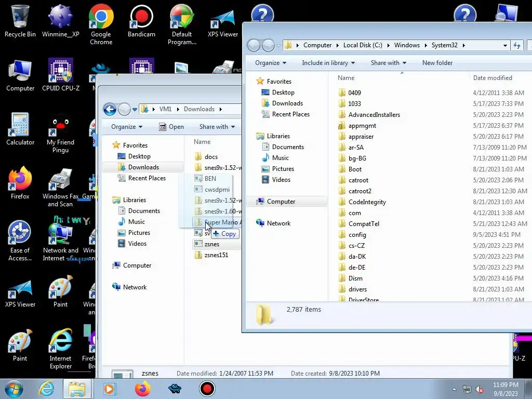Select Windows Fax and Scan desktop icon
This screenshot has height=399, width=532.
point(60,187)
